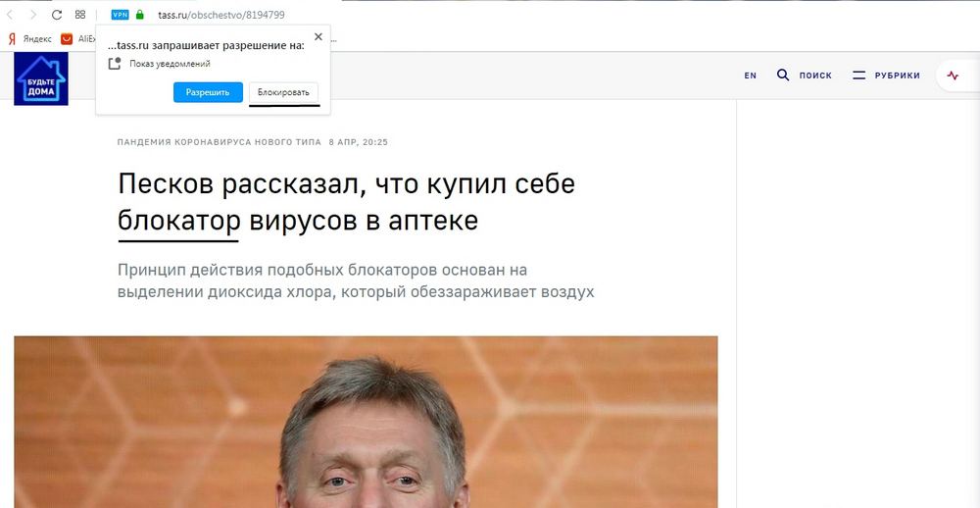Open the speed dial grid icon

pyautogui.click(x=80, y=15)
